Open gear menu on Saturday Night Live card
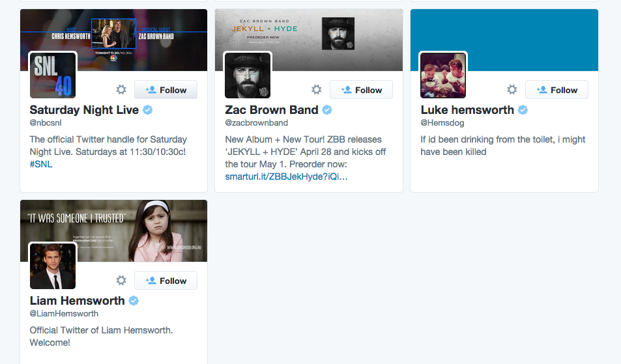 (x=121, y=90)
